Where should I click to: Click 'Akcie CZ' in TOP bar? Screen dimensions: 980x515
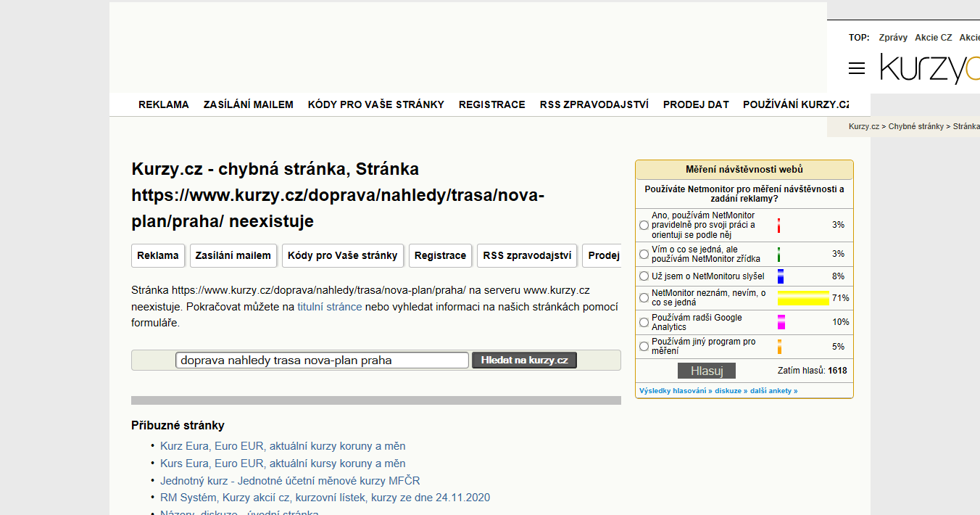pyautogui.click(x=934, y=38)
